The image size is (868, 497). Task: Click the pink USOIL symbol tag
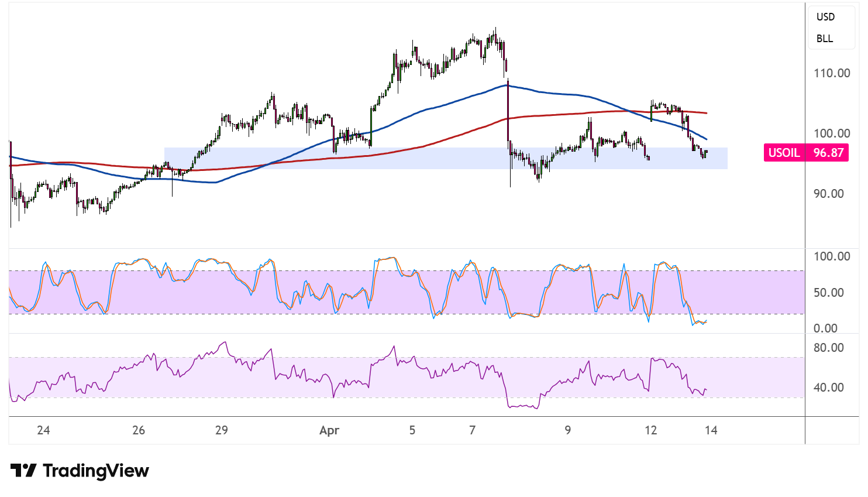pyautogui.click(x=783, y=153)
